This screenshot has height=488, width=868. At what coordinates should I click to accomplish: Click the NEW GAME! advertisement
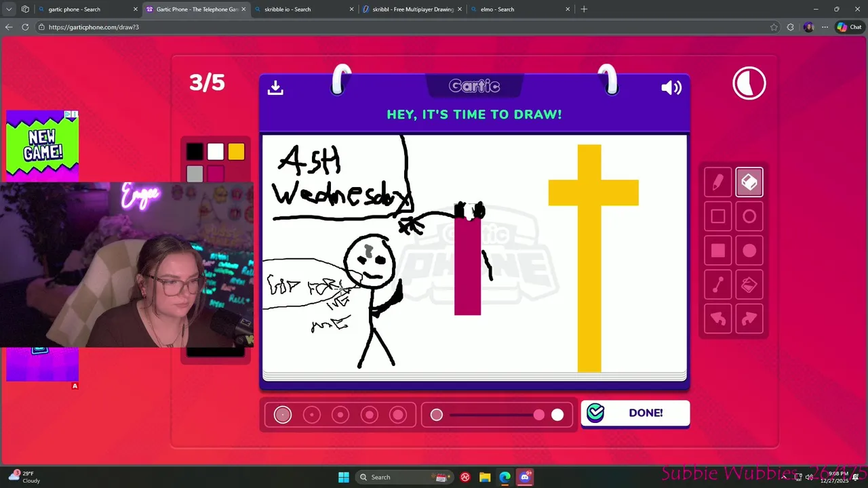tap(42, 146)
